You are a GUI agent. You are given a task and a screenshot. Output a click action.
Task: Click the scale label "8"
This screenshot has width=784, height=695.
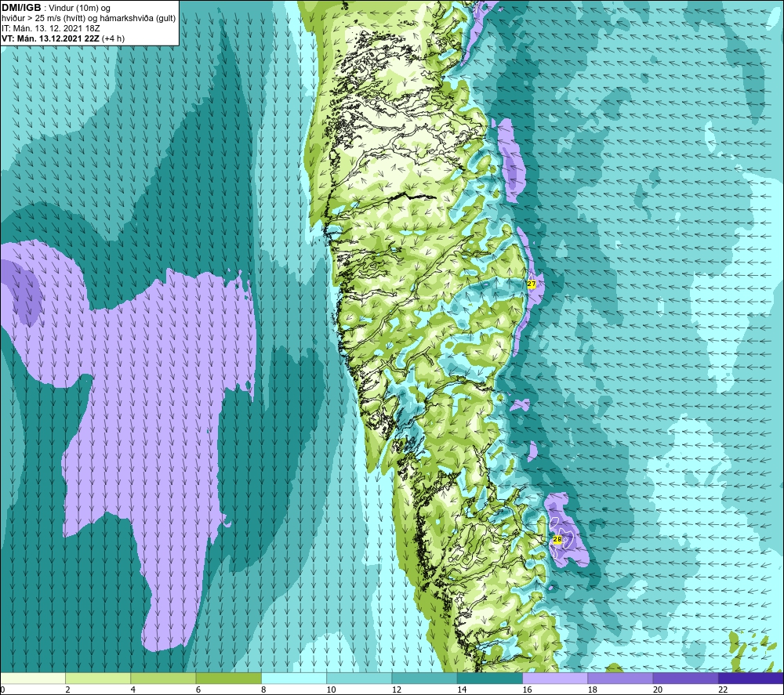pos(263,690)
